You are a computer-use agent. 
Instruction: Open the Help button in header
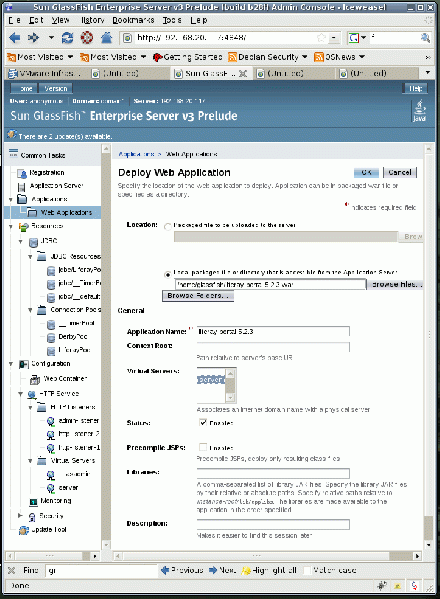[x=415, y=89]
